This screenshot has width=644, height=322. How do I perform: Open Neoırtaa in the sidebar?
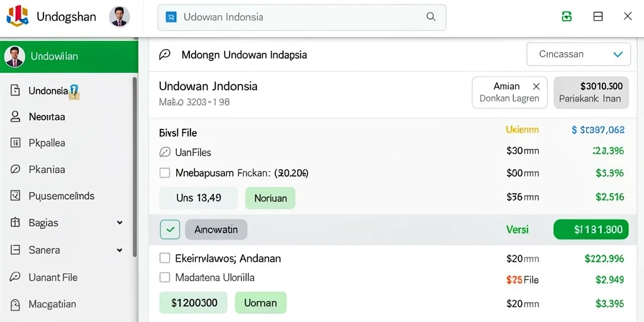pos(47,117)
